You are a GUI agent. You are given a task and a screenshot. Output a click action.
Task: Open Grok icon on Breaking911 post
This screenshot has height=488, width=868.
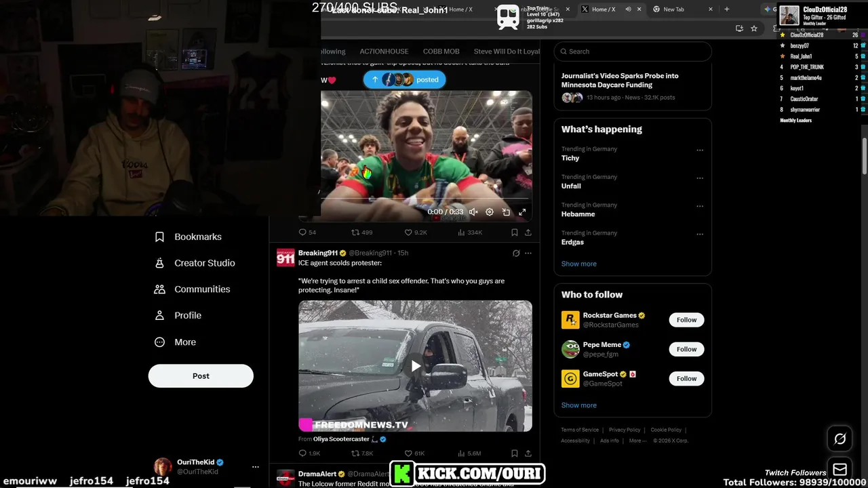[516, 253]
